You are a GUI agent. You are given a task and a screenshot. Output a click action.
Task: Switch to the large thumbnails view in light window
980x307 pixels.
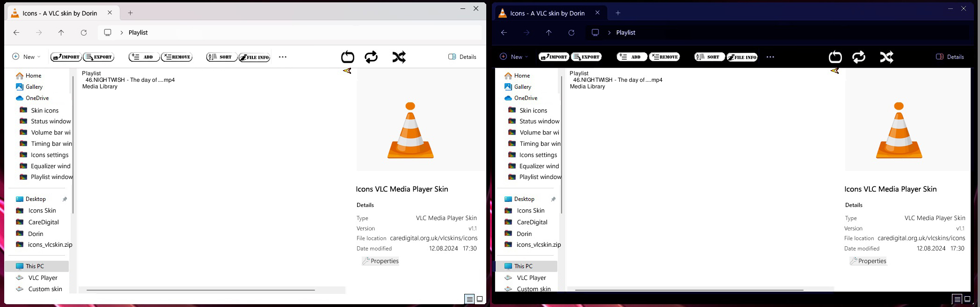click(x=480, y=299)
